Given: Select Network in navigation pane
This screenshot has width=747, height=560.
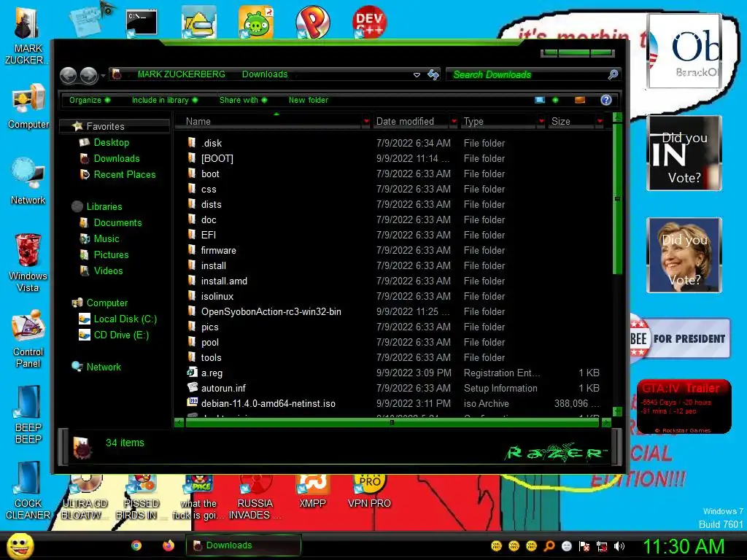Looking at the screenshot, I should pyautogui.click(x=104, y=367).
